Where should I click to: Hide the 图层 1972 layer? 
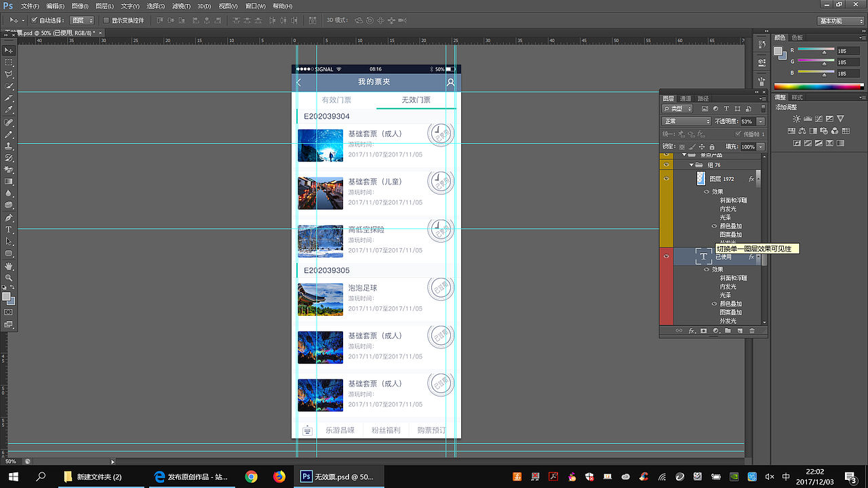tap(666, 178)
